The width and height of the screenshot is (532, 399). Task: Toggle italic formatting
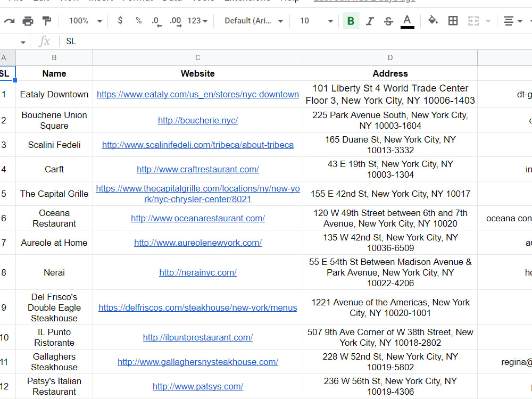point(370,21)
